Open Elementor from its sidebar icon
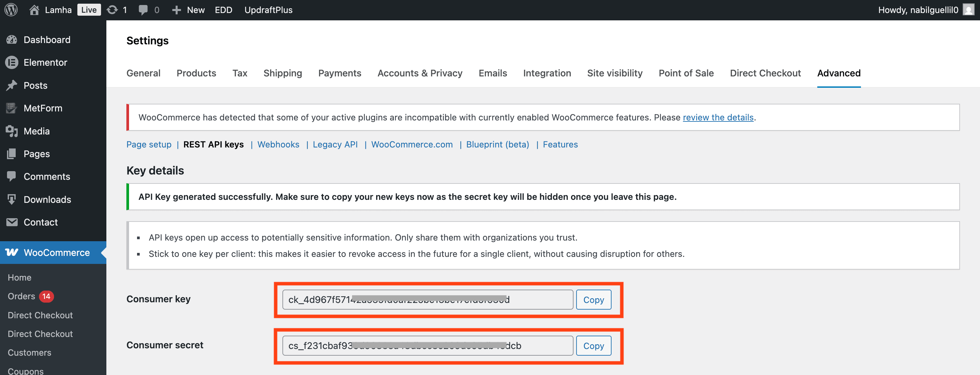980x375 pixels. [12, 62]
